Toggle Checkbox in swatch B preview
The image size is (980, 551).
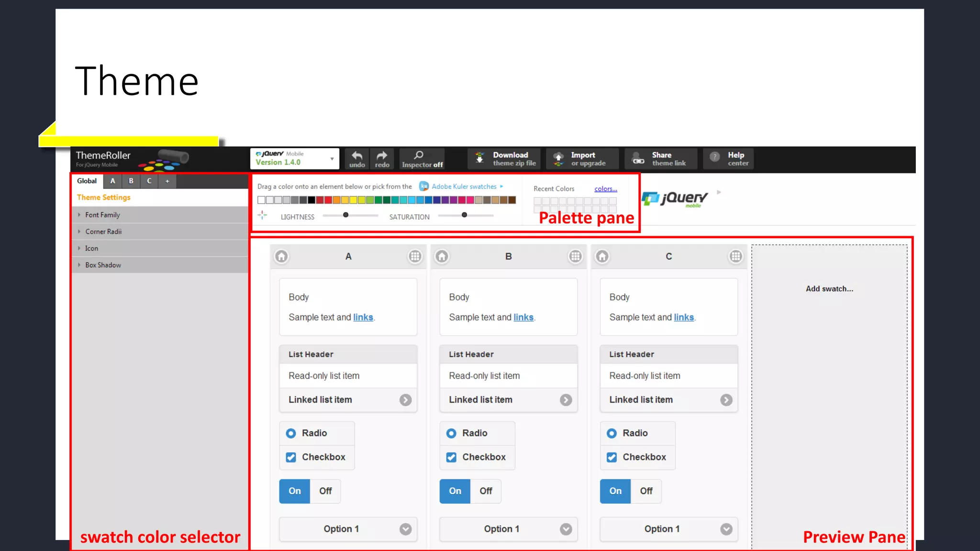(x=452, y=457)
